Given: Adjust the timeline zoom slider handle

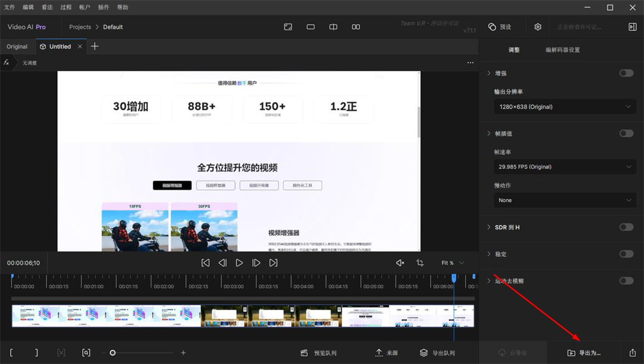Looking at the screenshot, I should [113, 353].
